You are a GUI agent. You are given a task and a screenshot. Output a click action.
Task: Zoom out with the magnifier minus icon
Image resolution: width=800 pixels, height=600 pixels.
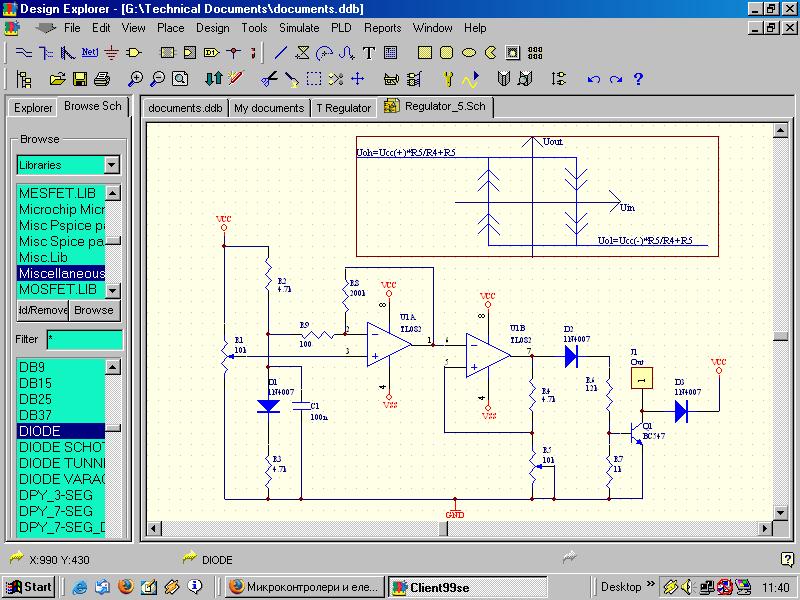pyautogui.click(x=157, y=79)
